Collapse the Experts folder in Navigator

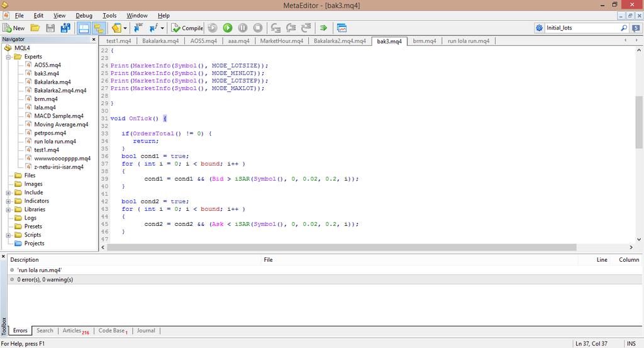[8, 57]
